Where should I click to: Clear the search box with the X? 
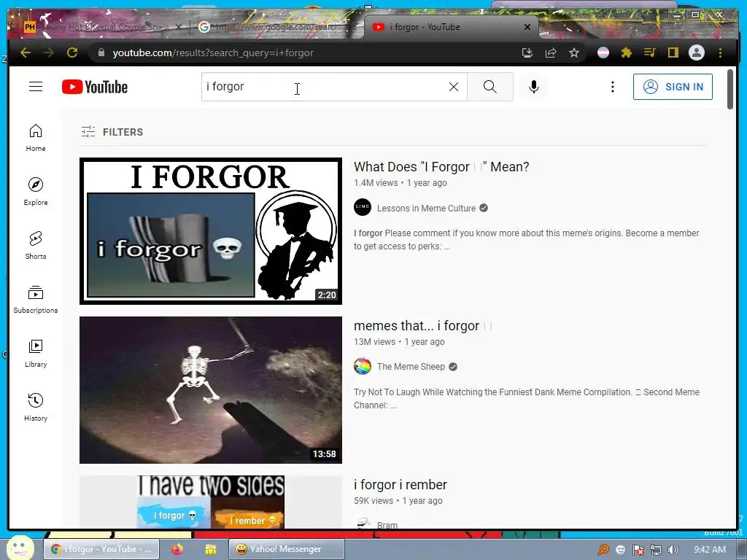point(454,87)
